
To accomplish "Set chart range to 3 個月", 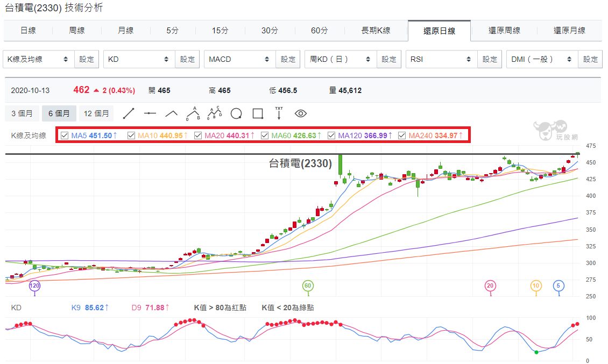I will [22, 113].
